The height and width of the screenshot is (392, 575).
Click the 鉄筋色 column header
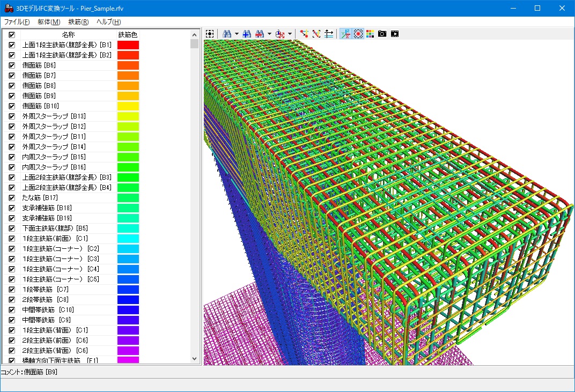128,35
